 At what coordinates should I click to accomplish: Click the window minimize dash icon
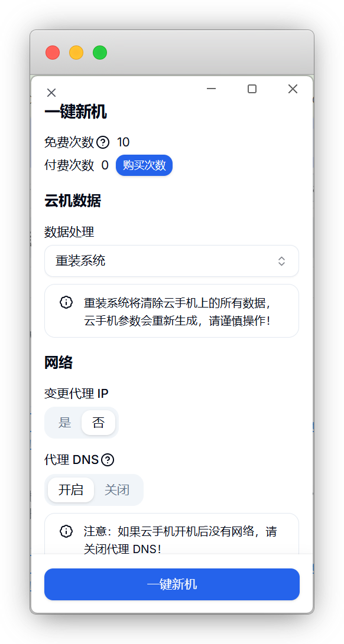212,89
